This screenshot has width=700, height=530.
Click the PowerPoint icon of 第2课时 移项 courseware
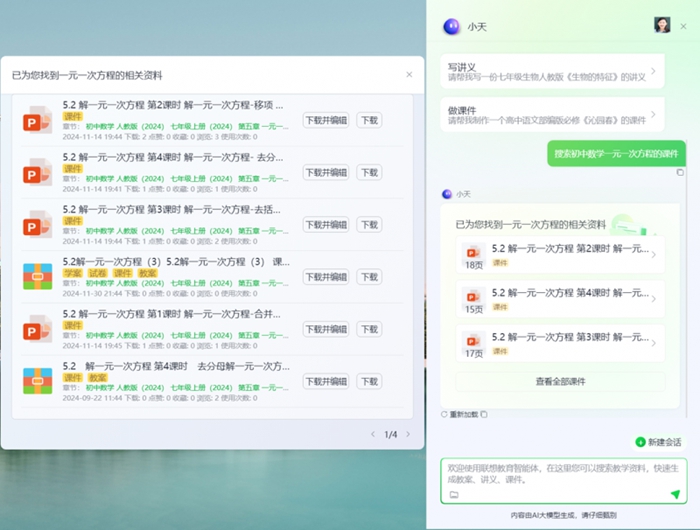[x=37, y=122]
